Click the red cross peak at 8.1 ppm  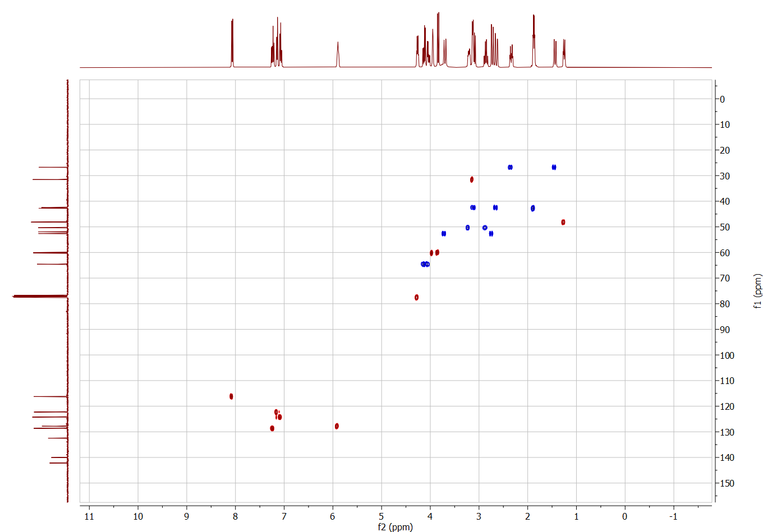point(231,396)
